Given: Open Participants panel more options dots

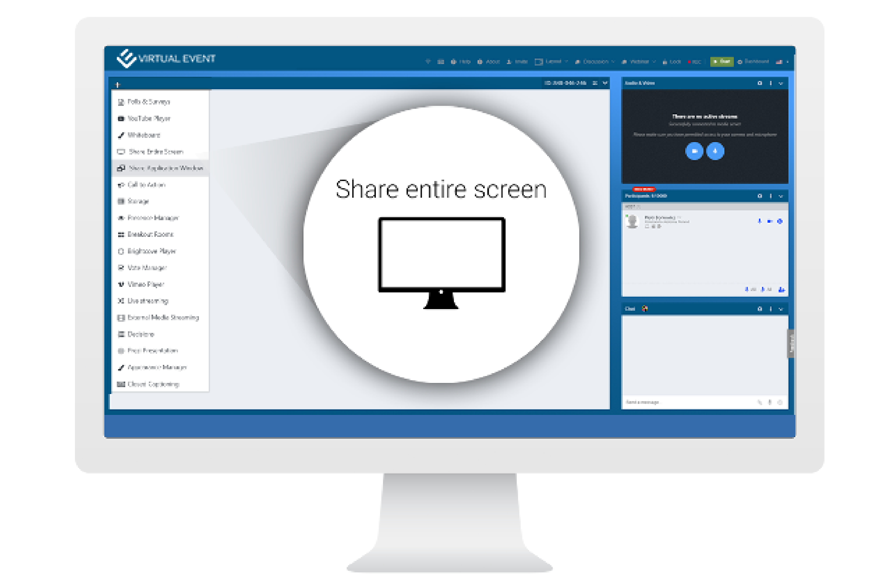Looking at the screenshot, I should (770, 196).
